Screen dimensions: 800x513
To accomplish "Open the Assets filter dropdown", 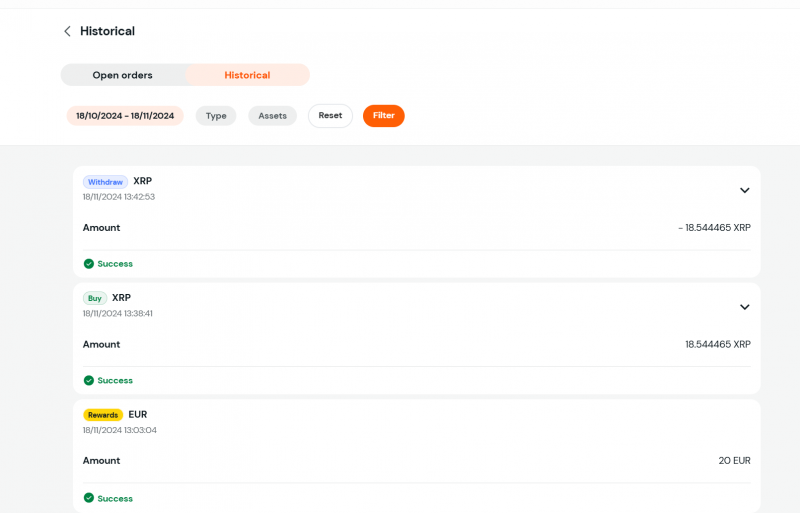I will point(272,116).
